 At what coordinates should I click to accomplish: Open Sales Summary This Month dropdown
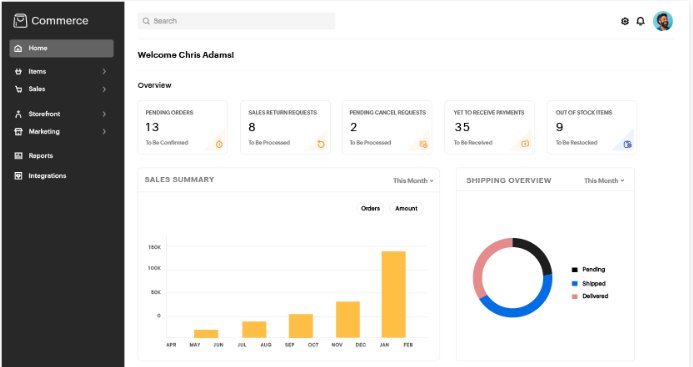coord(413,180)
